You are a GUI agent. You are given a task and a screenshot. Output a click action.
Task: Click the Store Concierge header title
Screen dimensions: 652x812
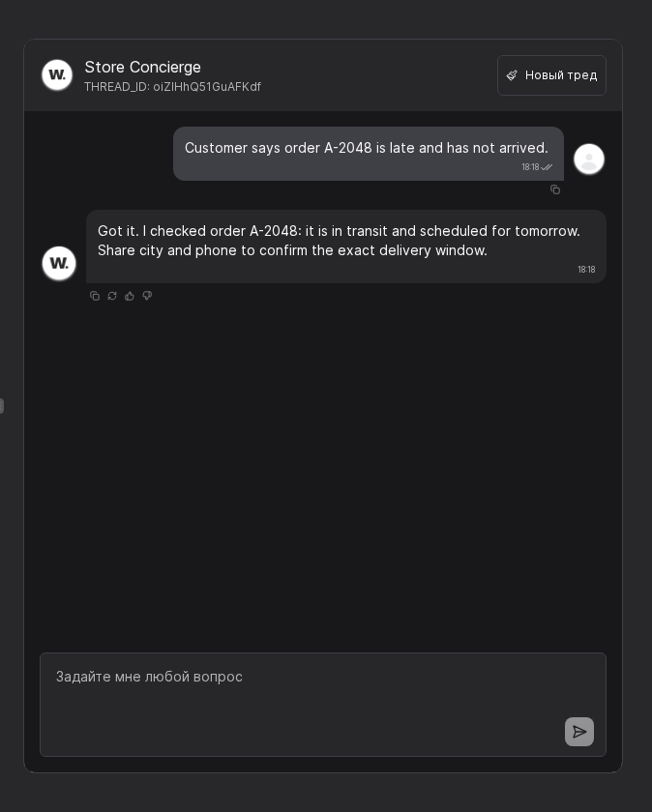[142, 67]
